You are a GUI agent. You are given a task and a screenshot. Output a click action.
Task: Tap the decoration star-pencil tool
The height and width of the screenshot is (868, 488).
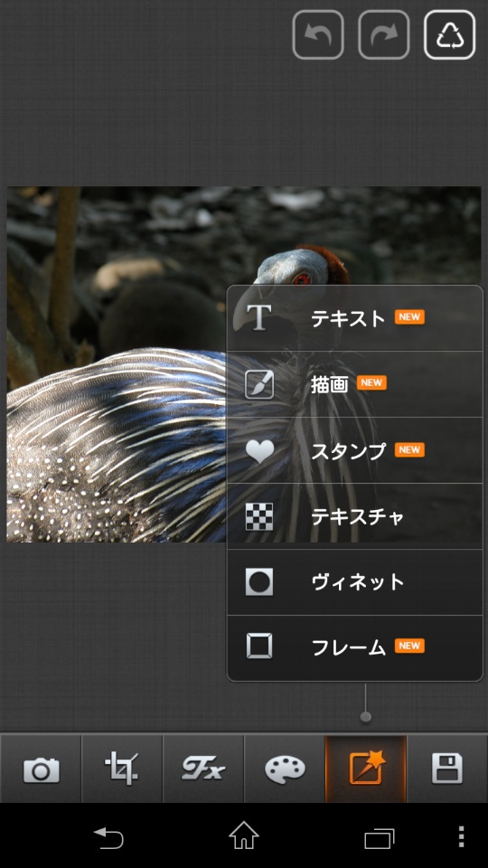(366, 769)
